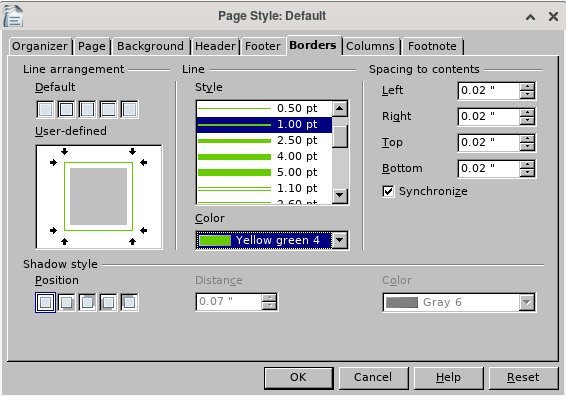This screenshot has width=566, height=396.
Task: Select the 4.00 pt line style
Action: point(264,156)
